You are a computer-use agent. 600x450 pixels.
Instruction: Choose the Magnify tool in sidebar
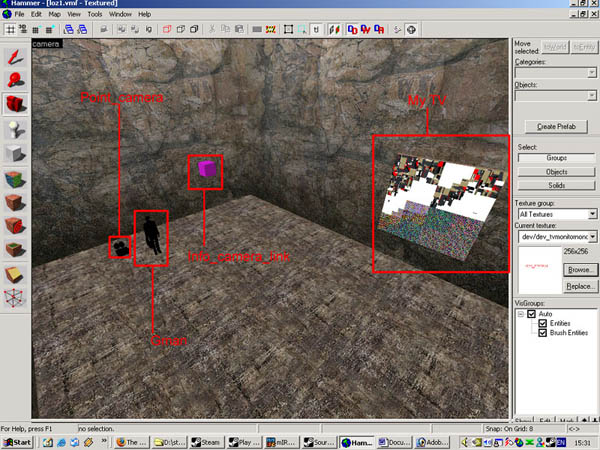pyautogui.click(x=15, y=79)
